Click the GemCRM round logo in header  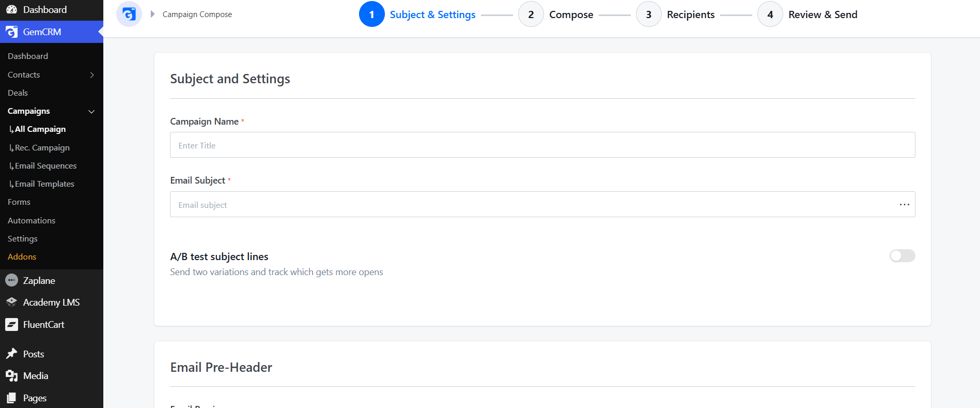click(129, 14)
